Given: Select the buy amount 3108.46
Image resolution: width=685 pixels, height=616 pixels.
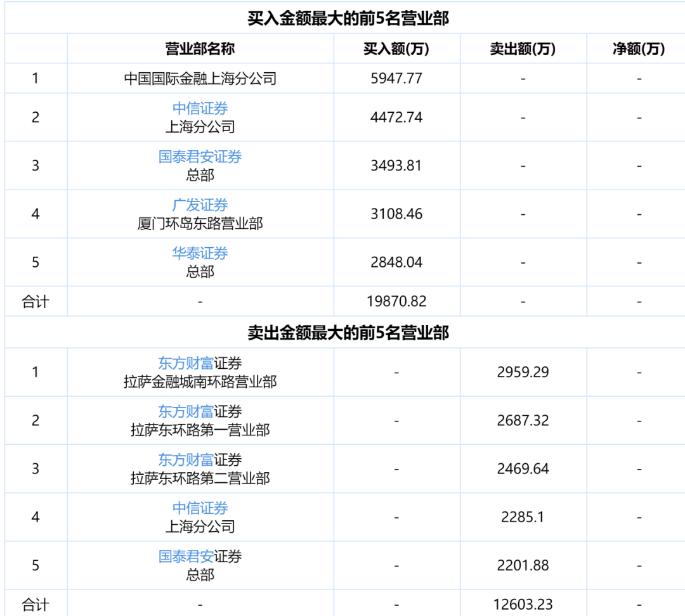Looking at the screenshot, I should pos(396,214).
